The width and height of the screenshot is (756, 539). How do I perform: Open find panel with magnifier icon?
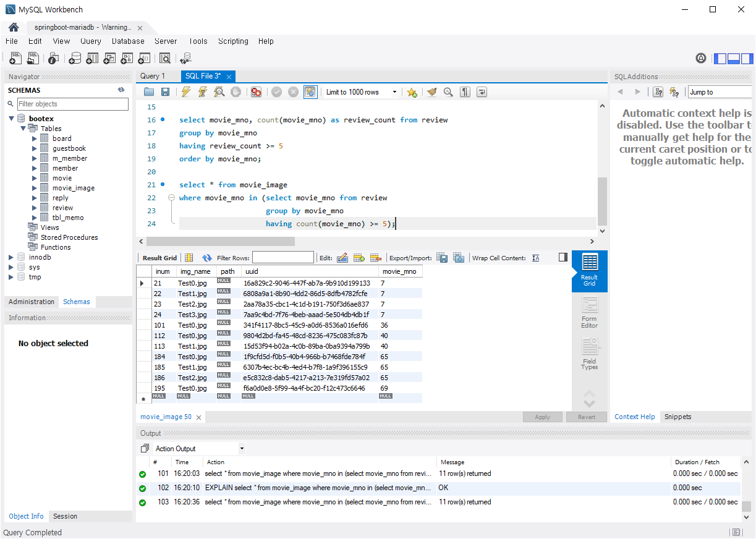click(448, 92)
